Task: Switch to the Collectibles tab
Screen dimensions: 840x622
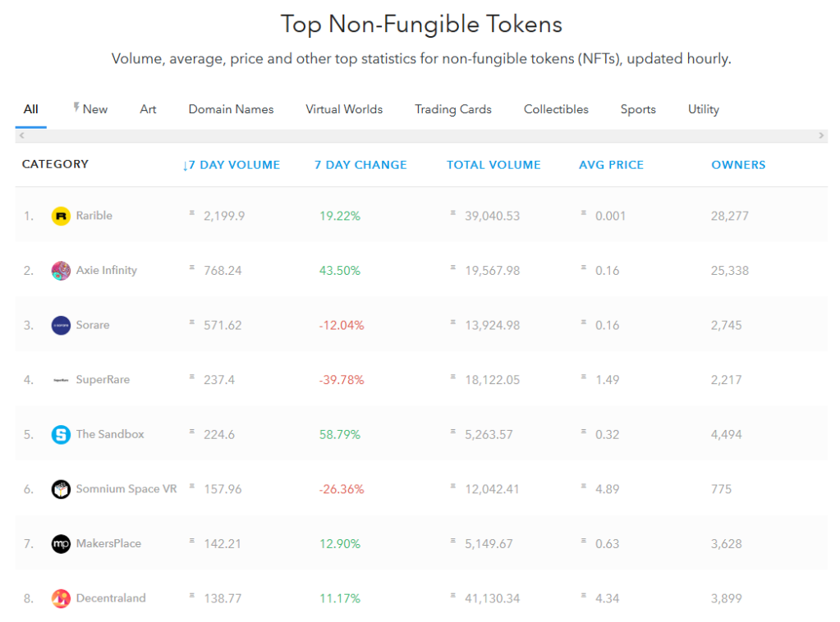Action: coord(555,109)
